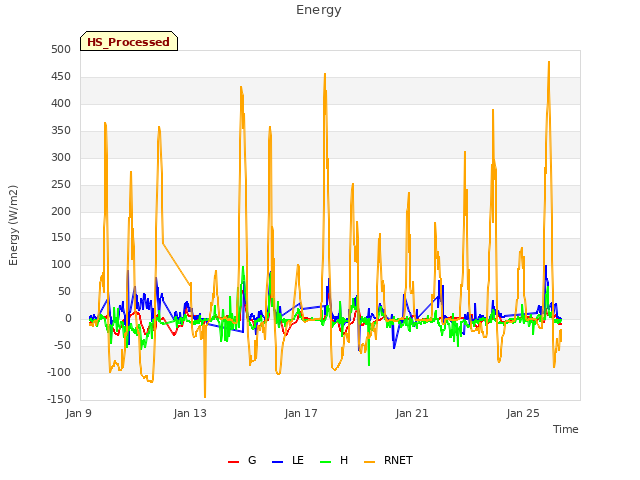Click the 200 y-axis value

61,211
